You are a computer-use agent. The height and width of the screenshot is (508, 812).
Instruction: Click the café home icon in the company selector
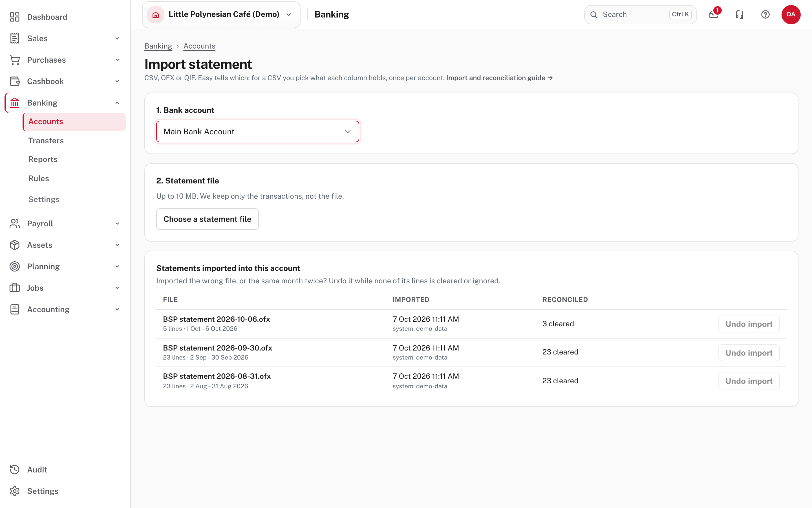point(156,14)
